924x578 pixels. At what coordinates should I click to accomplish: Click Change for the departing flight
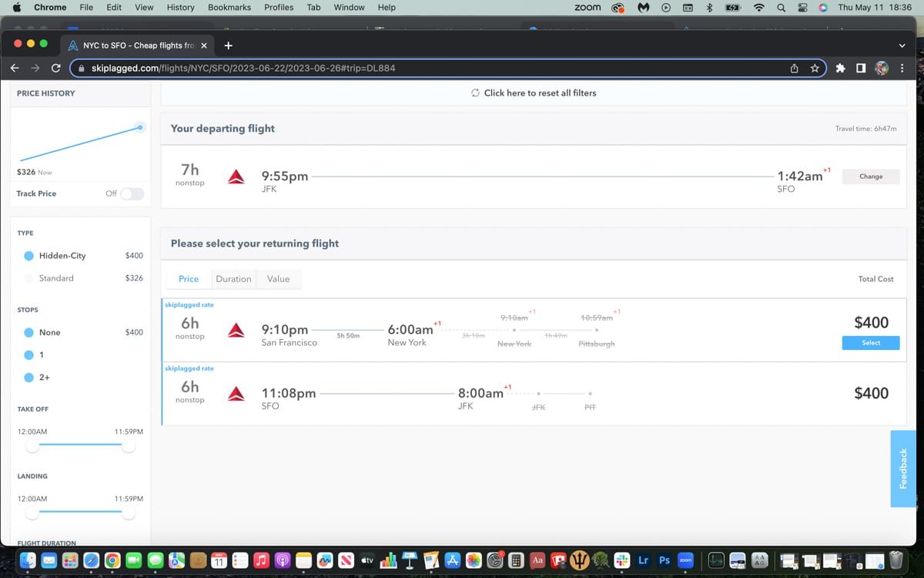click(x=871, y=176)
